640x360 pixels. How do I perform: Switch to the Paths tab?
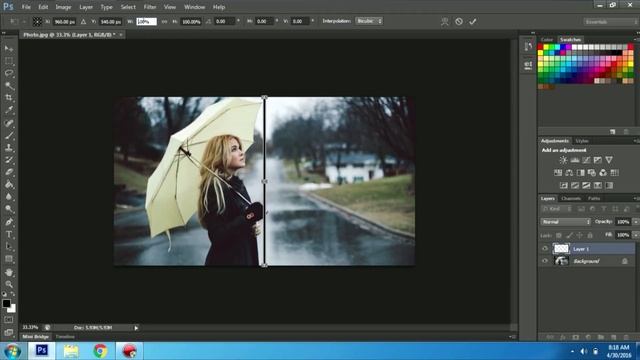pyautogui.click(x=594, y=198)
